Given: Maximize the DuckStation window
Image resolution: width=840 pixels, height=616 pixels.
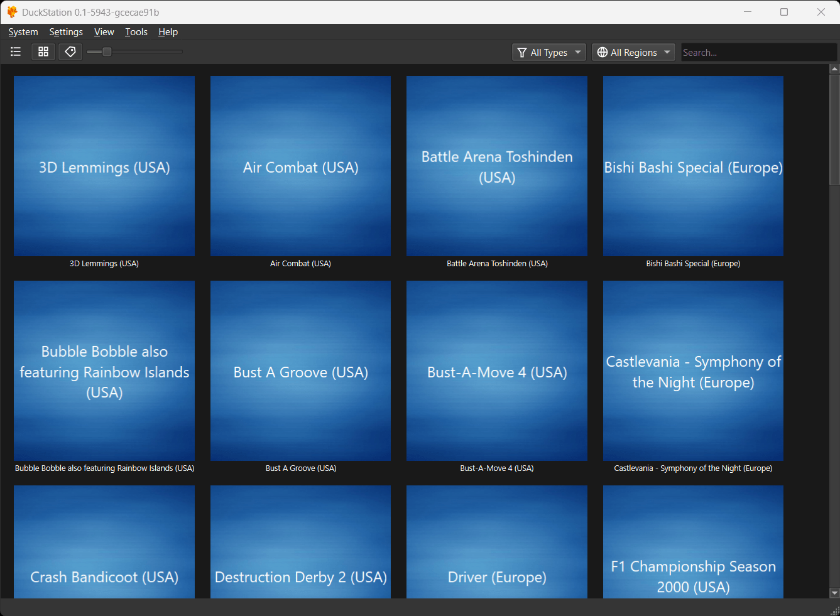Looking at the screenshot, I should (x=784, y=12).
